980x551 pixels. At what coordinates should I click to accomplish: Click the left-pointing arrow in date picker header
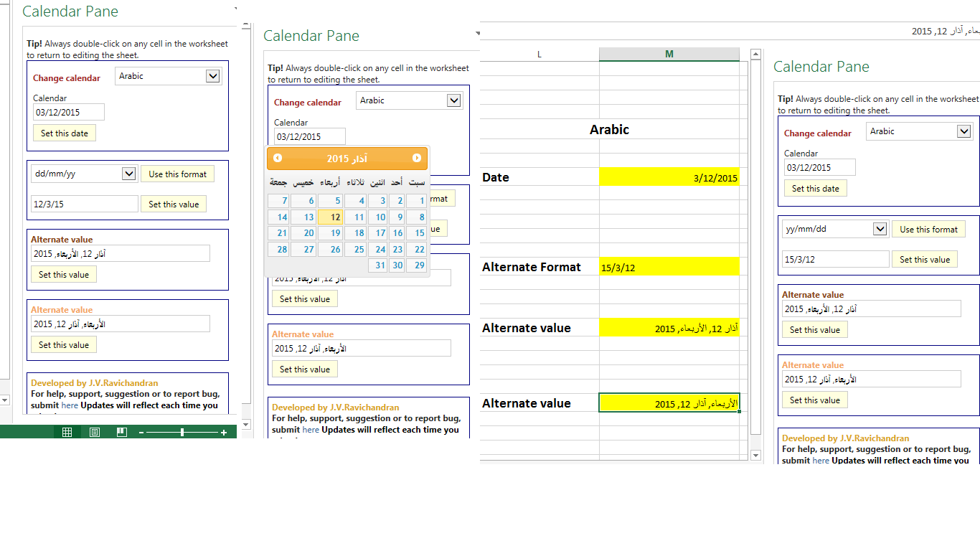pyautogui.click(x=278, y=158)
